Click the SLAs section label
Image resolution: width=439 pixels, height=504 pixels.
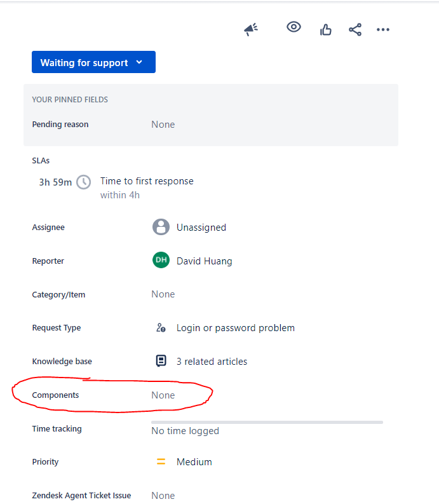pos(41,161)
